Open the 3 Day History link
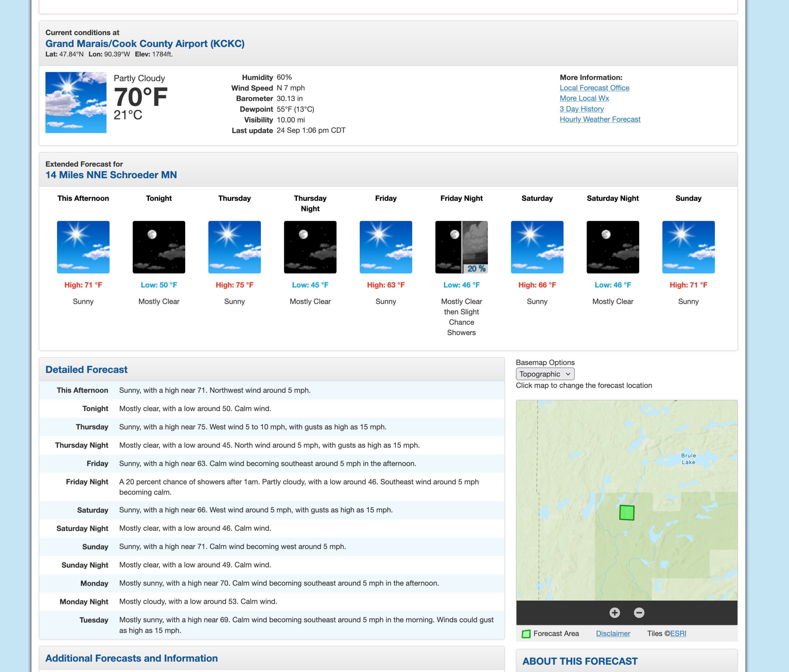The image size is (789, 672). [x=581, y=109]
